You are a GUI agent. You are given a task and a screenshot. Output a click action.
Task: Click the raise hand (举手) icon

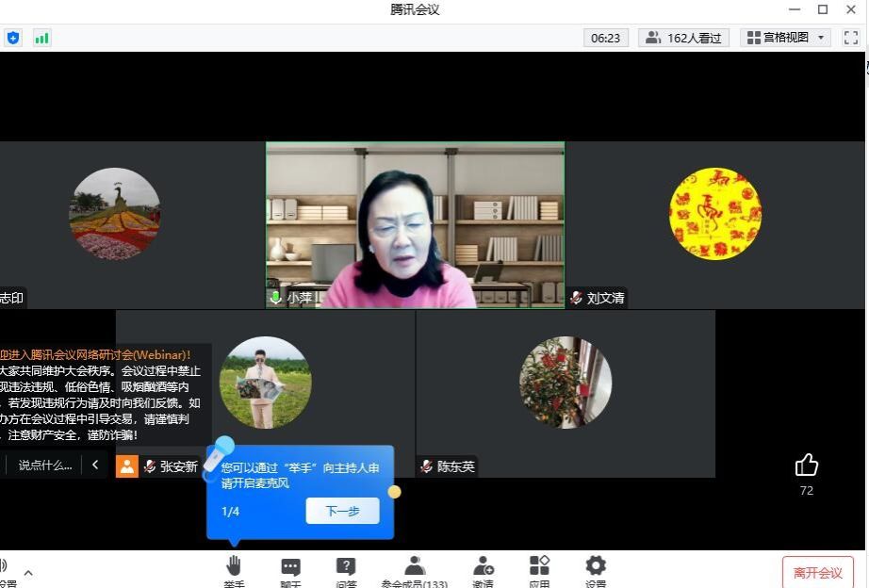(234, 567)
